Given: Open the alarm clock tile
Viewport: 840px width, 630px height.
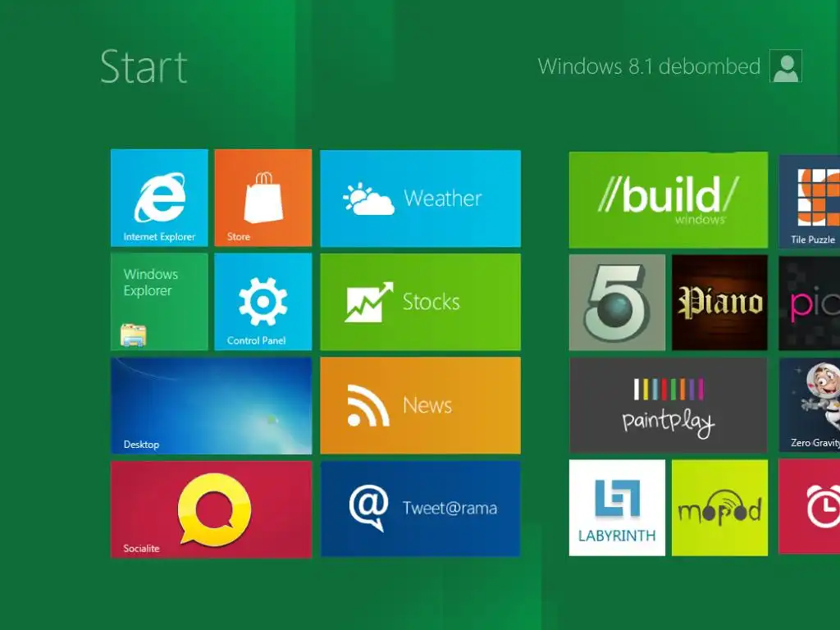Looking at the screenshot, I should coord(810,507).
